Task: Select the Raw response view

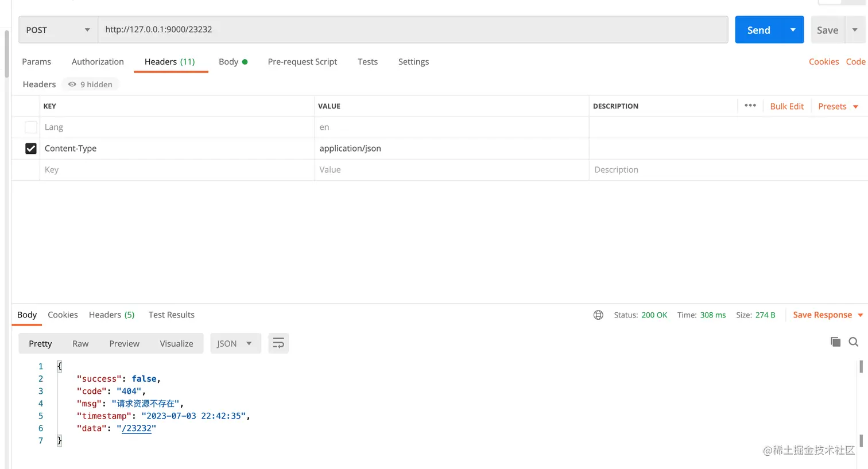Action: click(x=80, y=343)
